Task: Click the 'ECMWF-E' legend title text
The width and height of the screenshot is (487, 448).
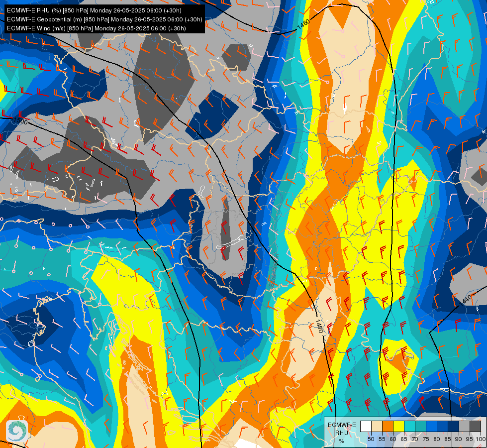Action: pos(342,425)
